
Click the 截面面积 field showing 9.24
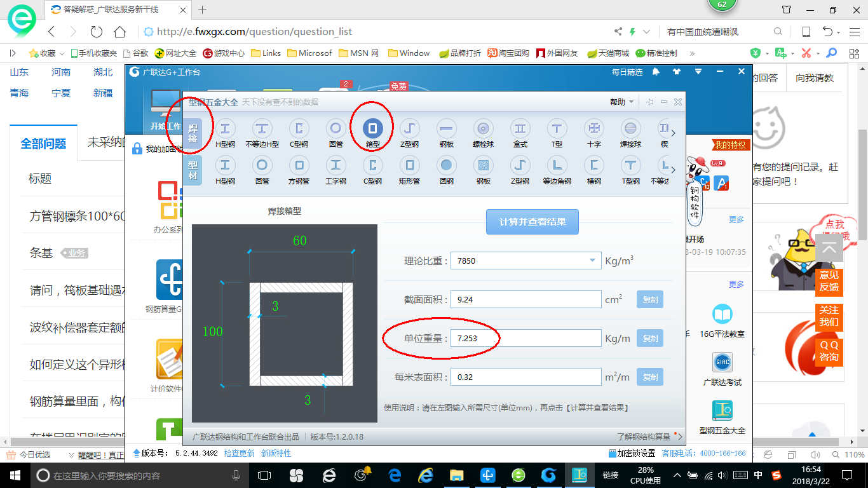point(526,299)
